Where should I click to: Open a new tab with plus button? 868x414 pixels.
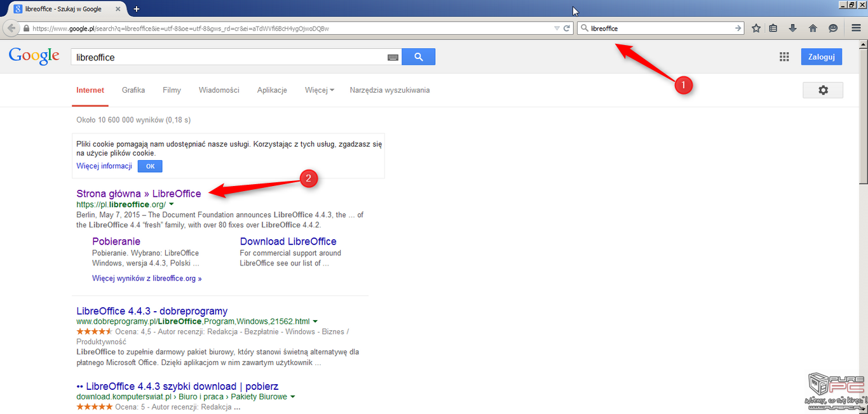(136, 9)
